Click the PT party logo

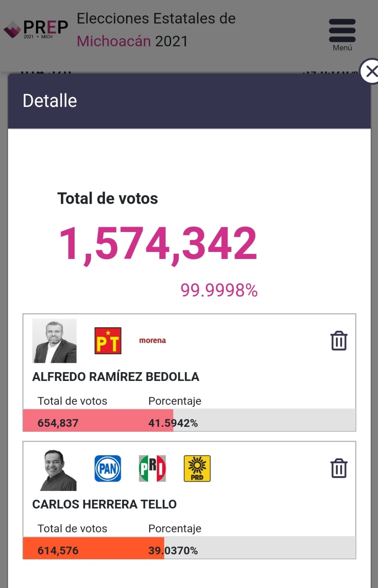coord(108,341)
